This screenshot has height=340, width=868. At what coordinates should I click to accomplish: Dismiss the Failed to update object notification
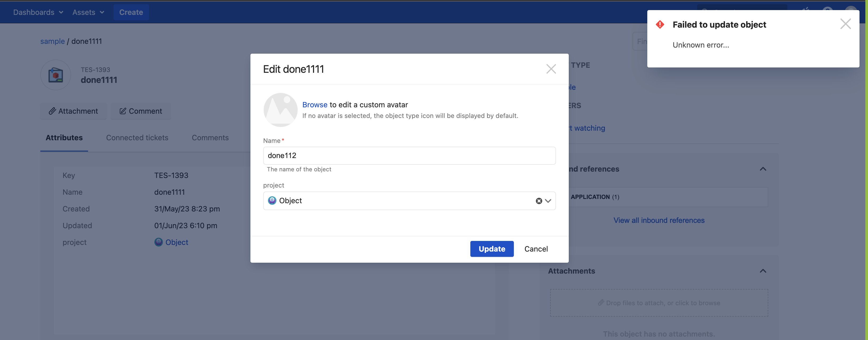click(x=845, y=24)
